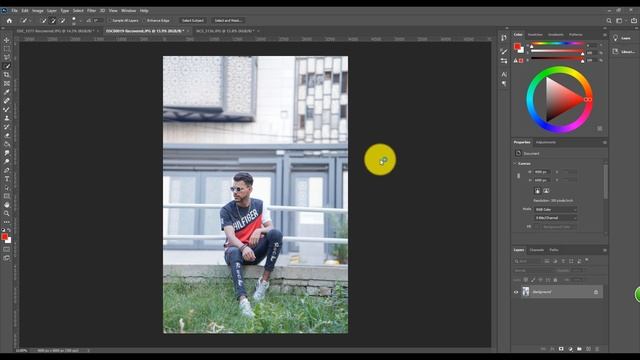Screen dimensions: 640x360
Task: Hide the Background layer with eye icon
Action: (x=516, y=292)
